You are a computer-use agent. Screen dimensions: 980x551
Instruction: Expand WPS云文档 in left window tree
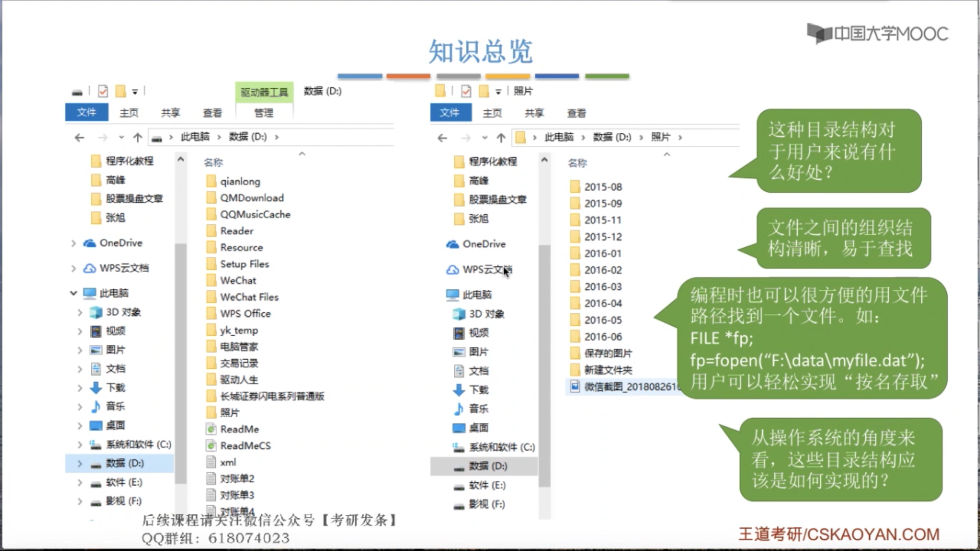click(x=73, y=268)
